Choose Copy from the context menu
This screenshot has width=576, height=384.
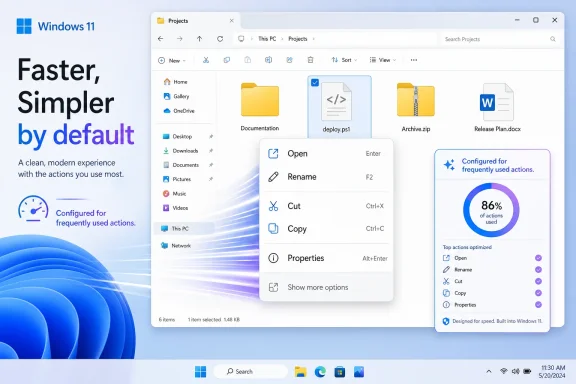326,229
